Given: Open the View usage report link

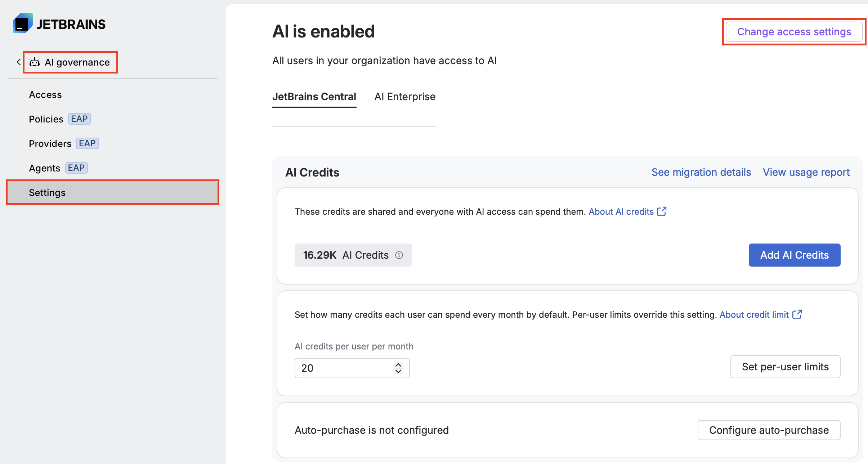Looking at the screenshot, I should coord(806,172).
